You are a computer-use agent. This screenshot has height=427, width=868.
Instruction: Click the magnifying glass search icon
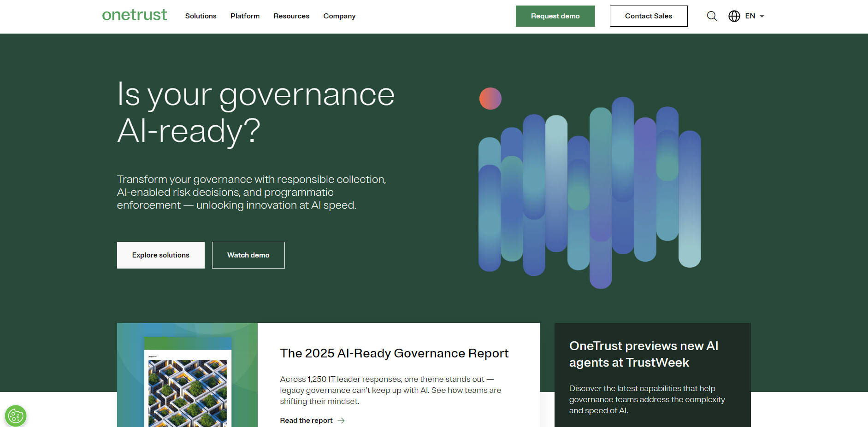tap(712, 16)
